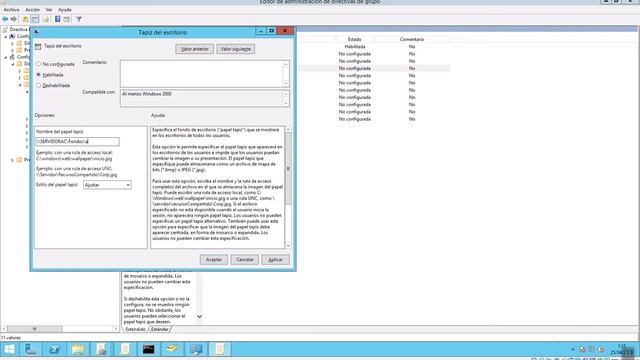
Task: Open the Windows Start button
Action: pyautogui.click(x=9, y=349)
